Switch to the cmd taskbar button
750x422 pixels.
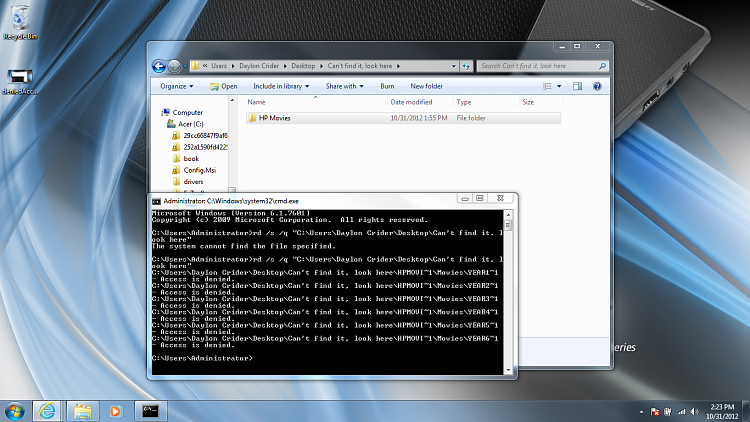coord(150,411)
